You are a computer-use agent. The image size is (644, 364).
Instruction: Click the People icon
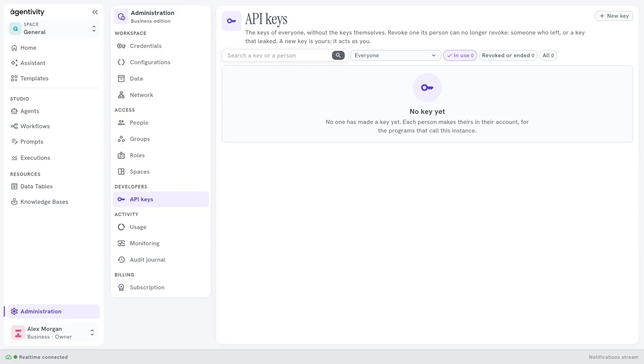[x=121, y=123]
